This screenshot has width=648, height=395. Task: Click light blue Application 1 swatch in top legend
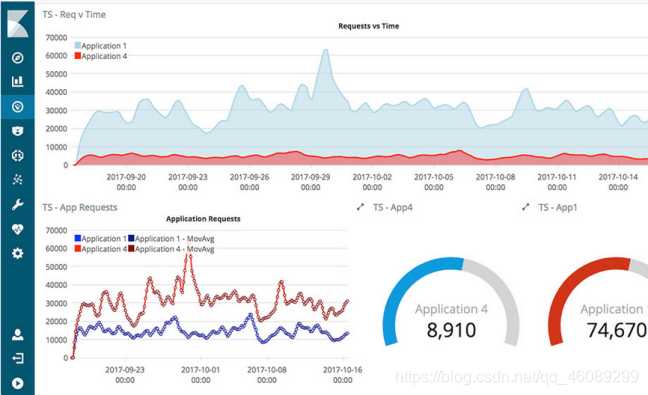(x=78, y=45)
